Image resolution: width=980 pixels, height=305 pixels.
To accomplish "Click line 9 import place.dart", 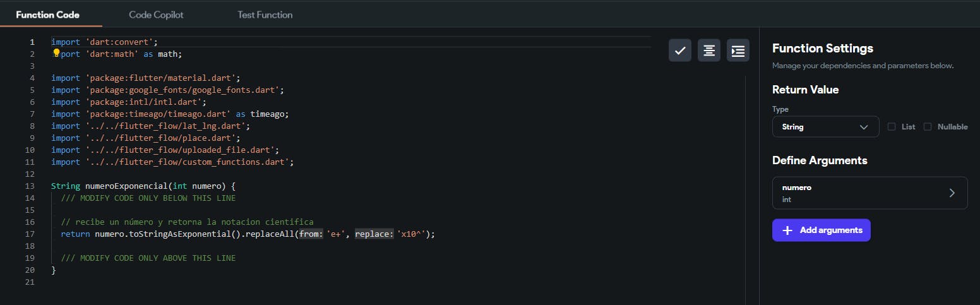I will [146, 138].
